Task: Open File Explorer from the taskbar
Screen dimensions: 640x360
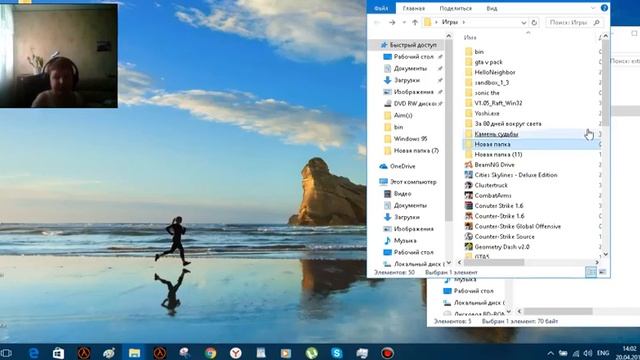Action: click(134, 353)
